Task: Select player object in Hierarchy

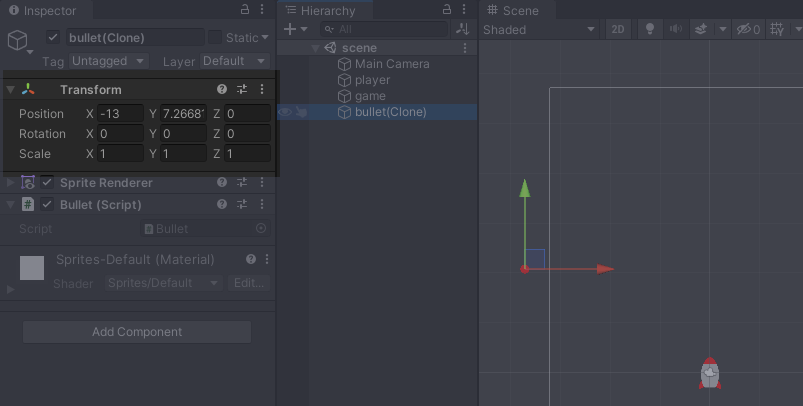Action: [372, 80]
